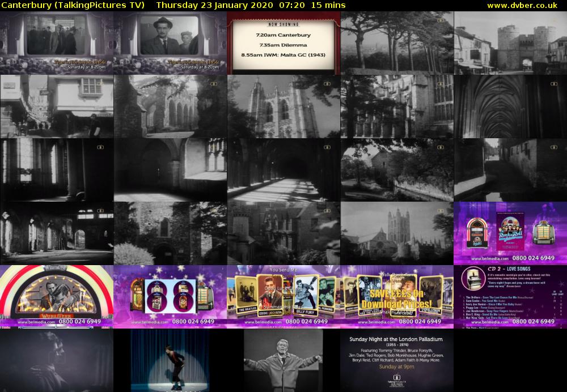This screenshot has height=392, width=567.
Task: Click www.bnlmedia.com under the Love Songs tracklist
Action: (490, 322)
